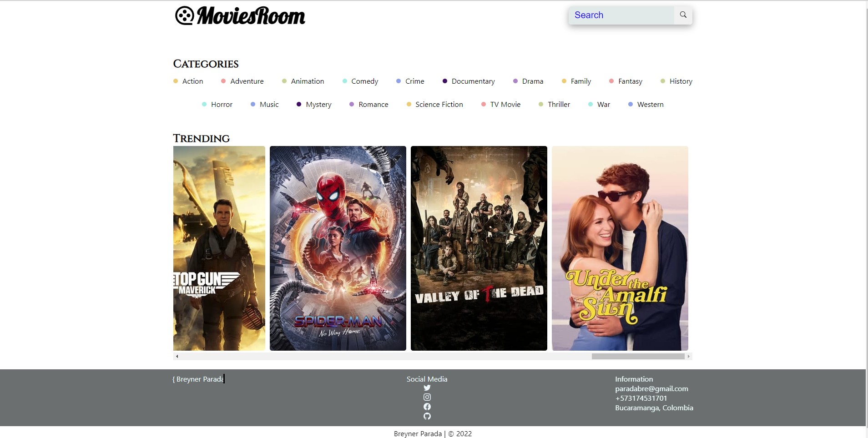Click the left arrow of trending scrollbar
The height and width of the screenshot is (438, 868).
pyautogui.click(x=177, y=357)
